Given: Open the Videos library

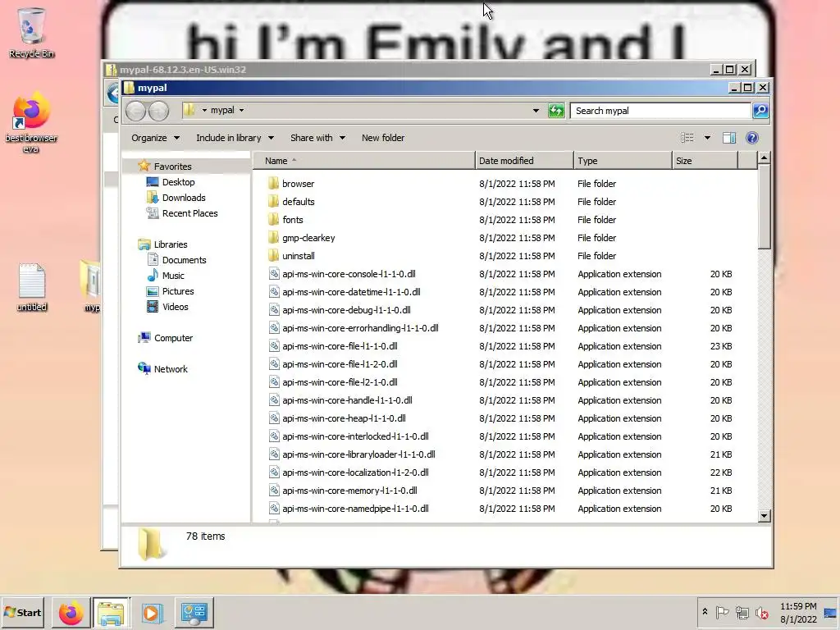Looking at the screenshot, I should point(176,307).
